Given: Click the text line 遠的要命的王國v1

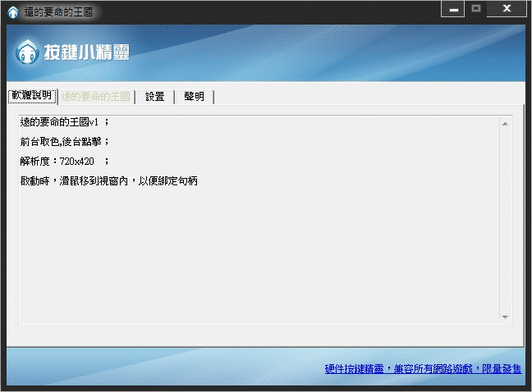Looking at the screenshot, I should 64,122.
